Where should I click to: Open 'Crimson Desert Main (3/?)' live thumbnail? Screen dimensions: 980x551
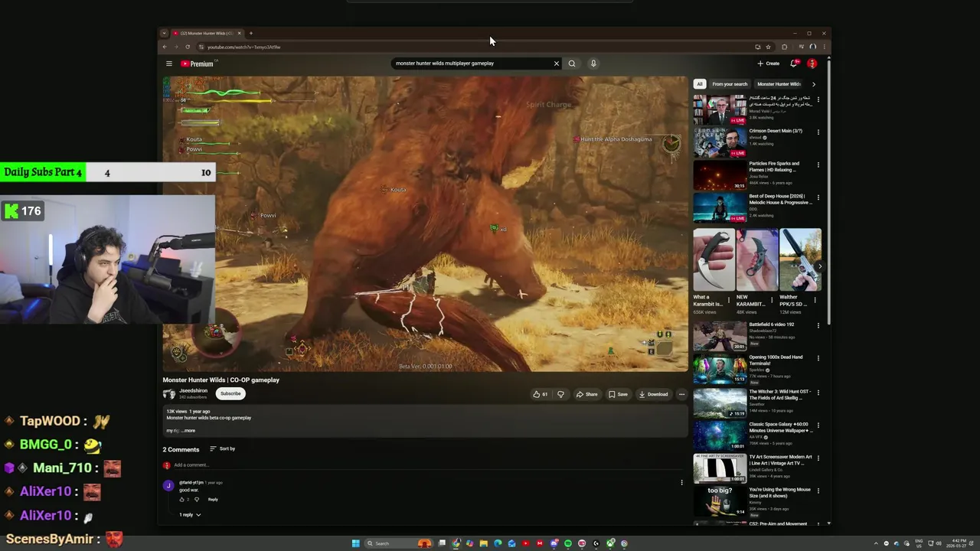click(x=720, y=142)
